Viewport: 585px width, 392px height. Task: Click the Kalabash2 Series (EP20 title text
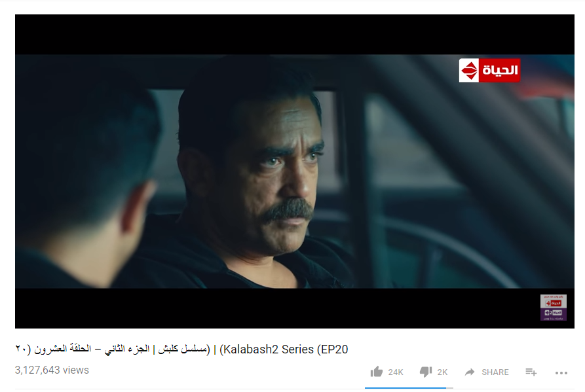point(284,349)
